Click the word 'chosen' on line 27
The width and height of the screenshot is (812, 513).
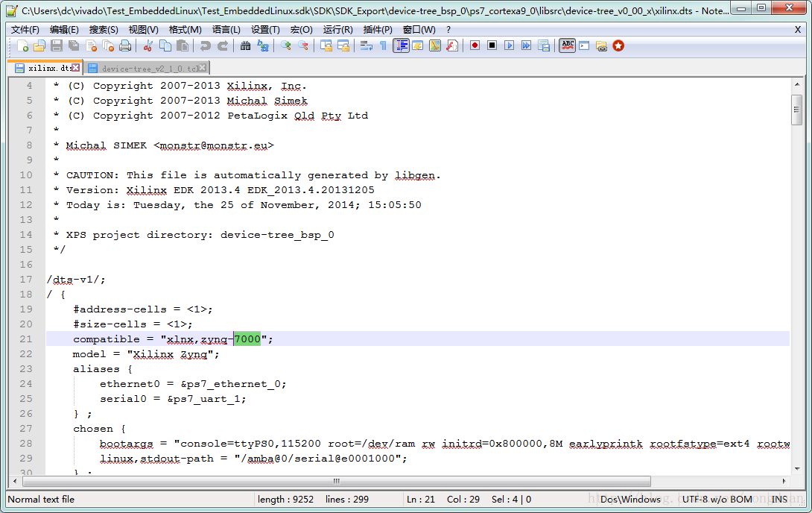pos(92,429)
